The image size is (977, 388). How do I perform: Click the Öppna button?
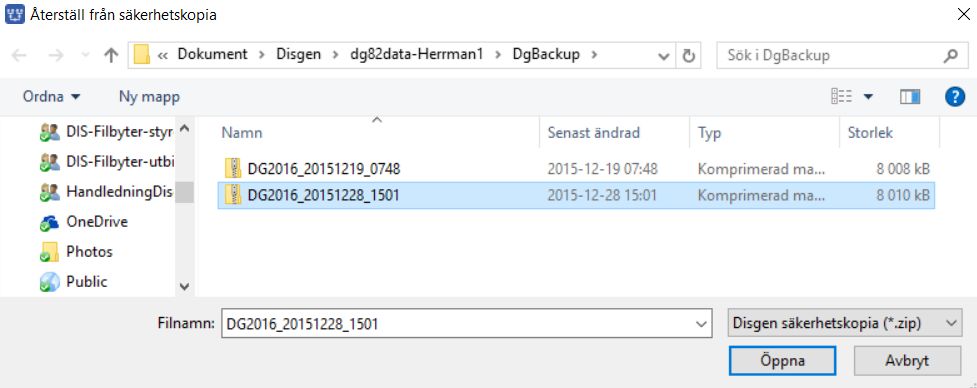pos(782,361)
